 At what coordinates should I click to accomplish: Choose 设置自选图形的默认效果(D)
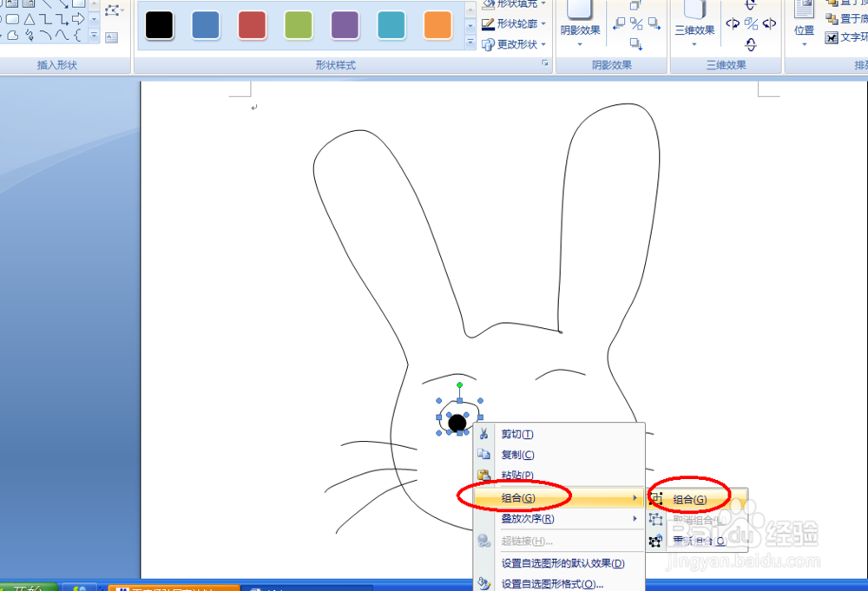tap(559, 563)
